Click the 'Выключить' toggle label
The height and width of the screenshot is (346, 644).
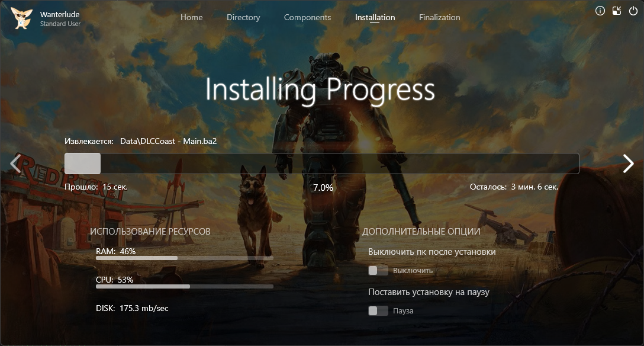[x=413, y=271]
